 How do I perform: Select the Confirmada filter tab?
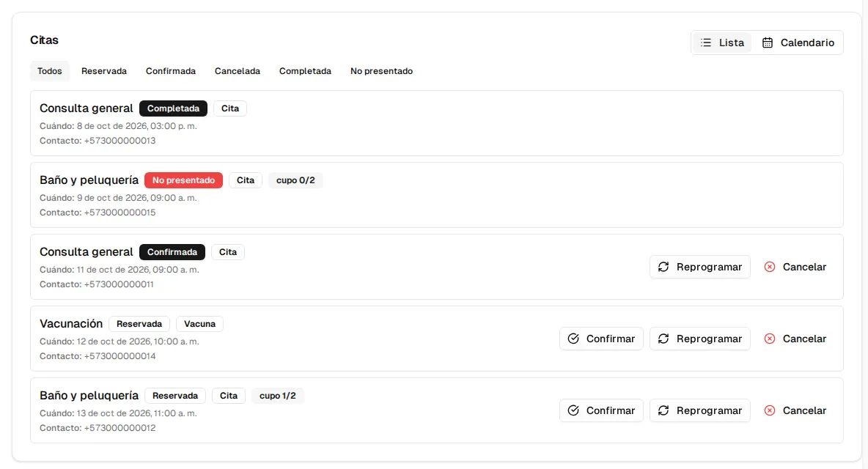[x=171, y=71]
